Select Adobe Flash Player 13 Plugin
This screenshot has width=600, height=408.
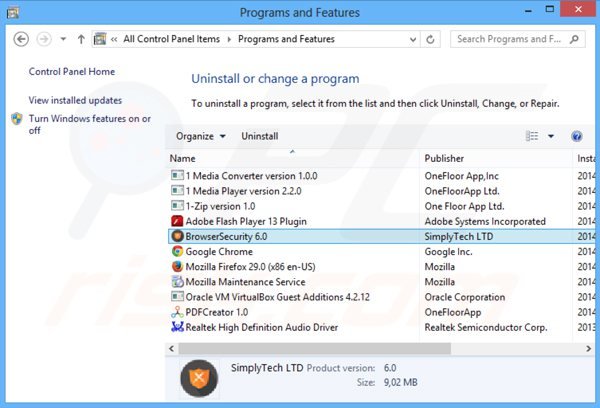point(246,221)
